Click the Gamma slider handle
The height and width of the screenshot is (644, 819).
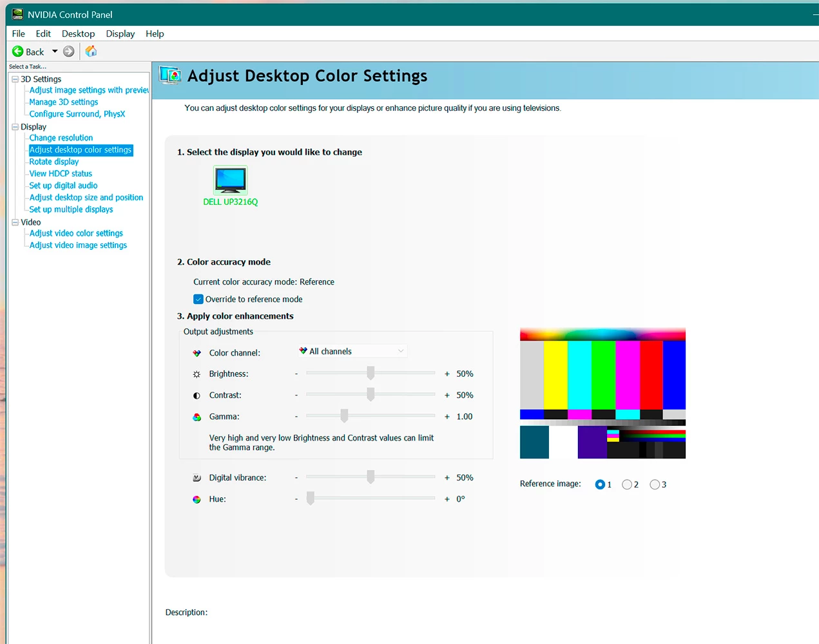(x=344, y=415)
